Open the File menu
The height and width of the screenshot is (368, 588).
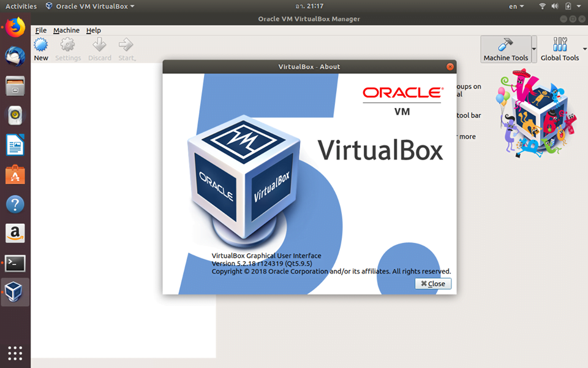tap(41, 31)
